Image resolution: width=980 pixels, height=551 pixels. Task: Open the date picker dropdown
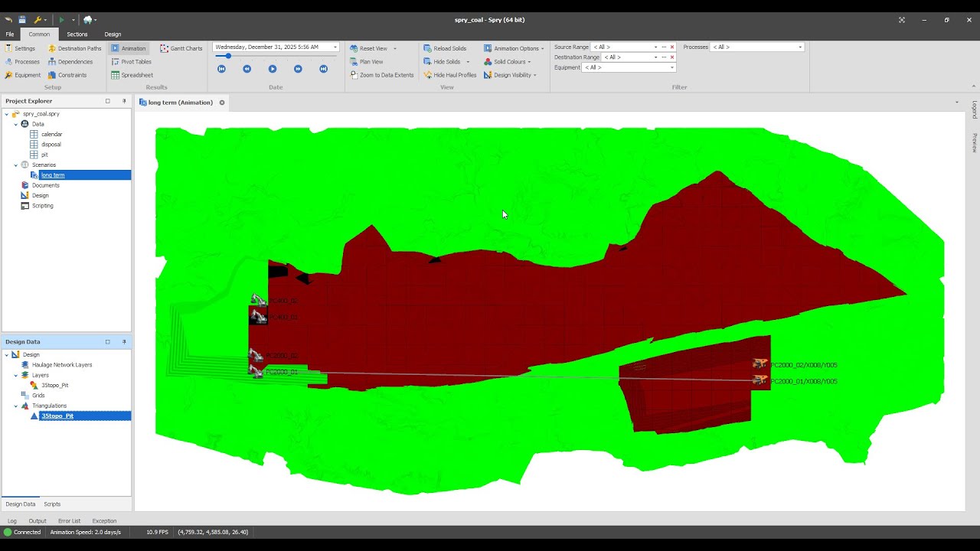point(335,47)
